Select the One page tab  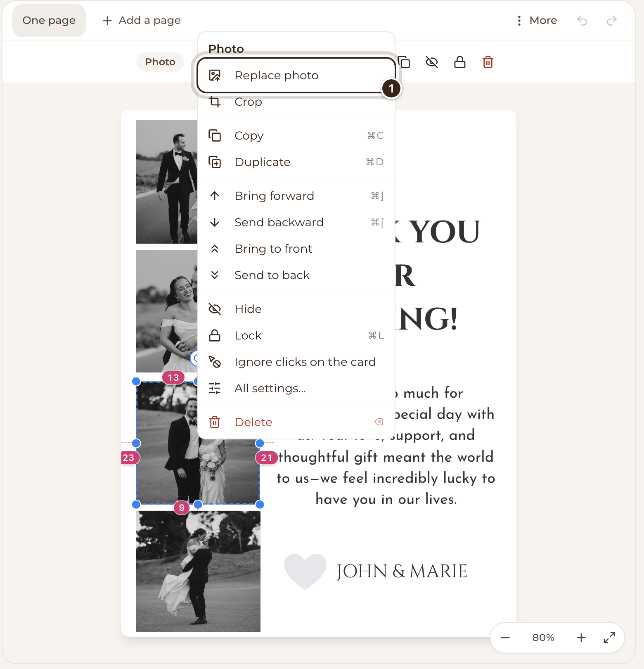tap(49, 20)
